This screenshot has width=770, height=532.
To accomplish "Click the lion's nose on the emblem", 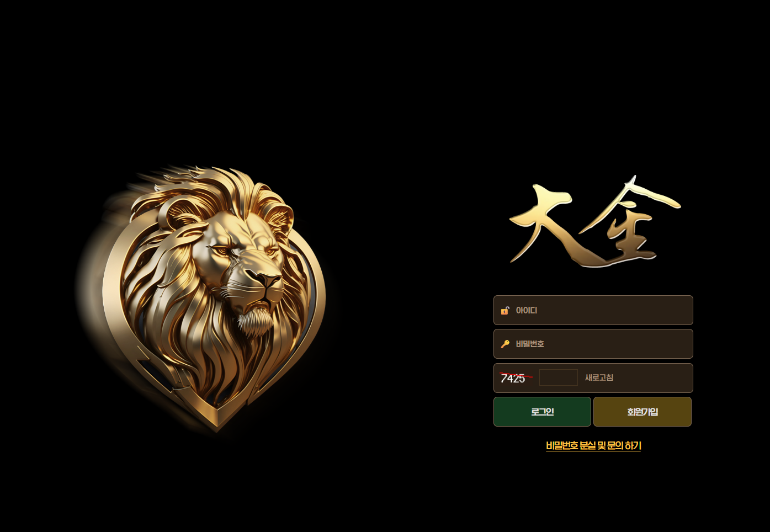I will [268, 280].
